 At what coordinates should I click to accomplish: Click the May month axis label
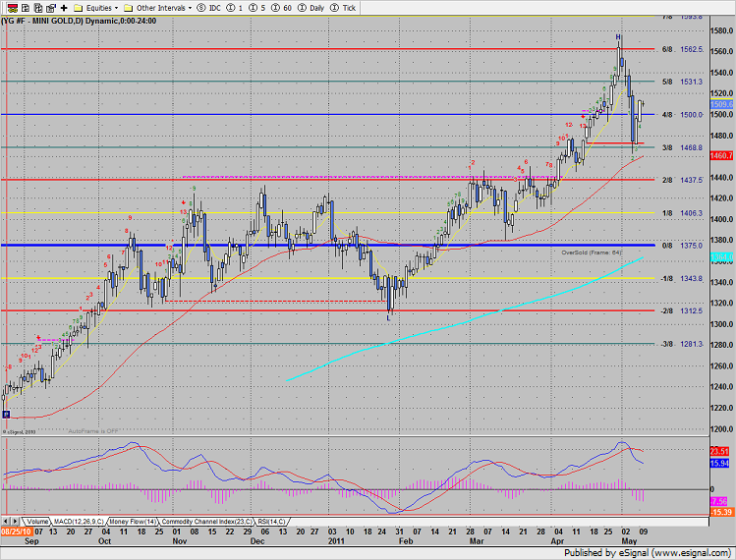click(629, 540)
